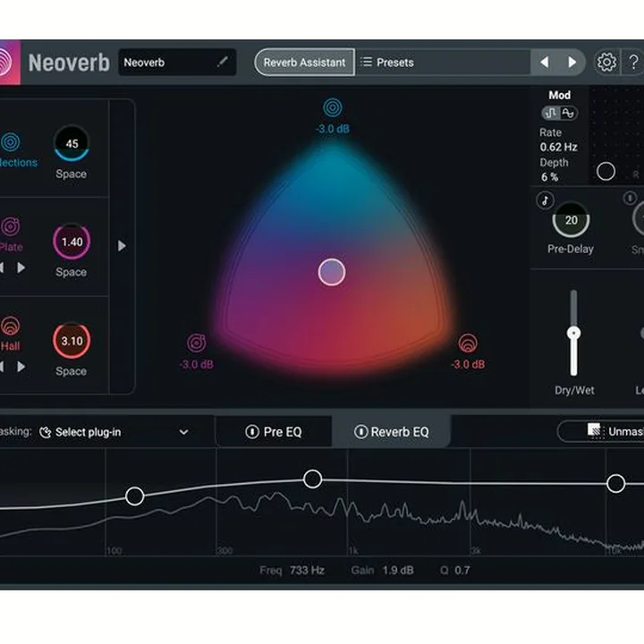Adjust the Reflections Space knob at 45
Screen dimensions: 644x644
point(72,143)
